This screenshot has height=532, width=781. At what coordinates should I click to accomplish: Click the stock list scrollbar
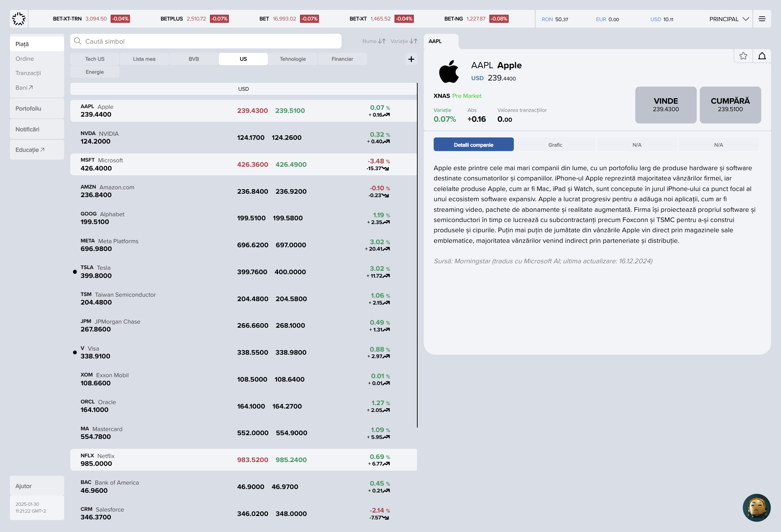(x=417, y=255)
